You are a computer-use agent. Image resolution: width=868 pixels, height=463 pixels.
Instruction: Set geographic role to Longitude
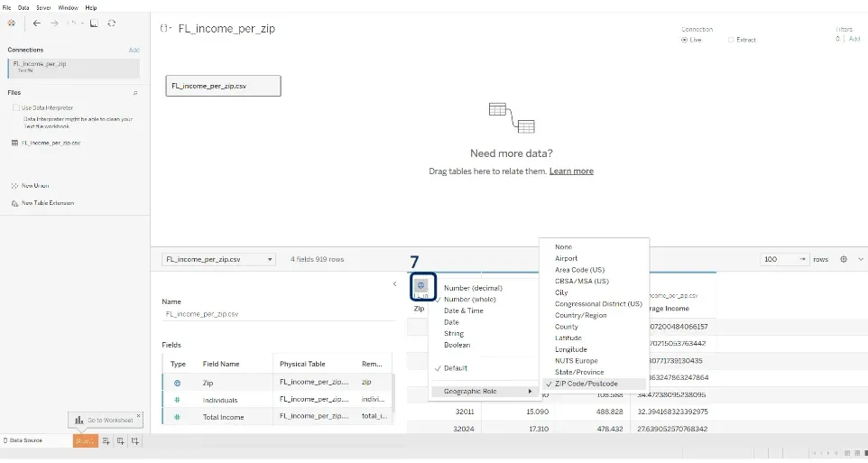click(x=571, y=349)
